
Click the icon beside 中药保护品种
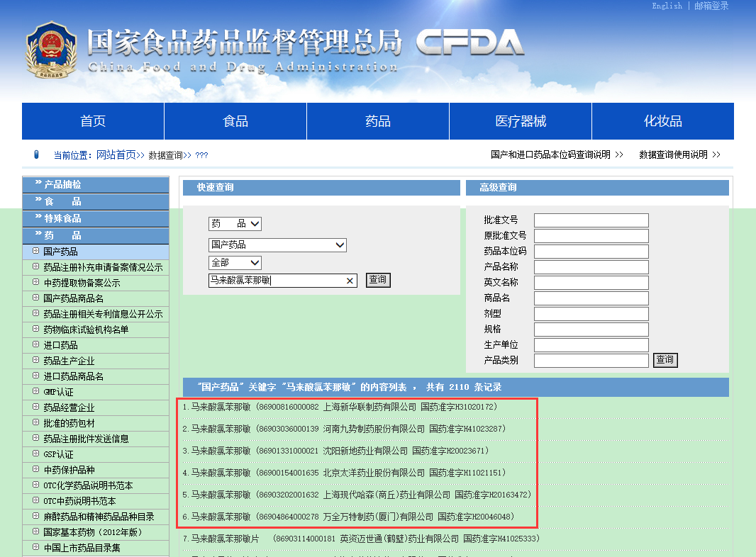35,470
